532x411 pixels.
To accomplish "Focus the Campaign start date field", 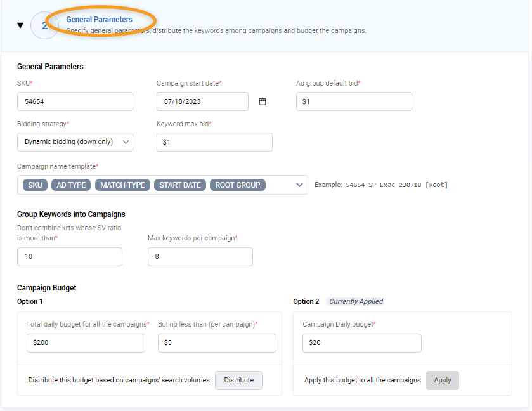I will [202, 101].
